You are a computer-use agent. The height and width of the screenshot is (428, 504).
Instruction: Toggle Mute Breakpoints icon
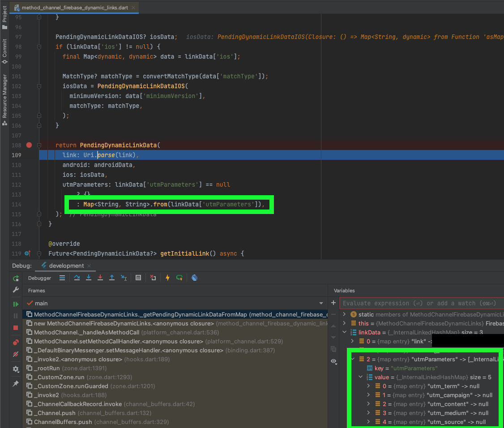[x=16, y=355]
